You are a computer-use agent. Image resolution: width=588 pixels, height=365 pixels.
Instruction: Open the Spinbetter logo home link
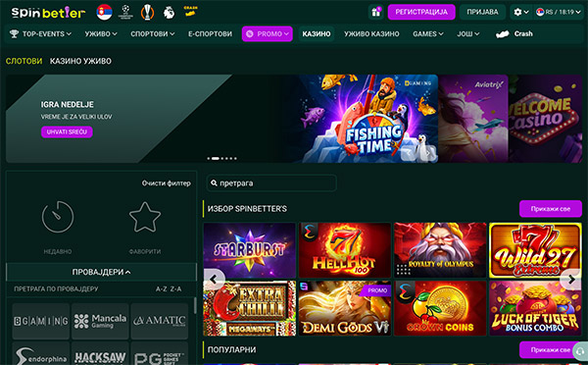48,13
